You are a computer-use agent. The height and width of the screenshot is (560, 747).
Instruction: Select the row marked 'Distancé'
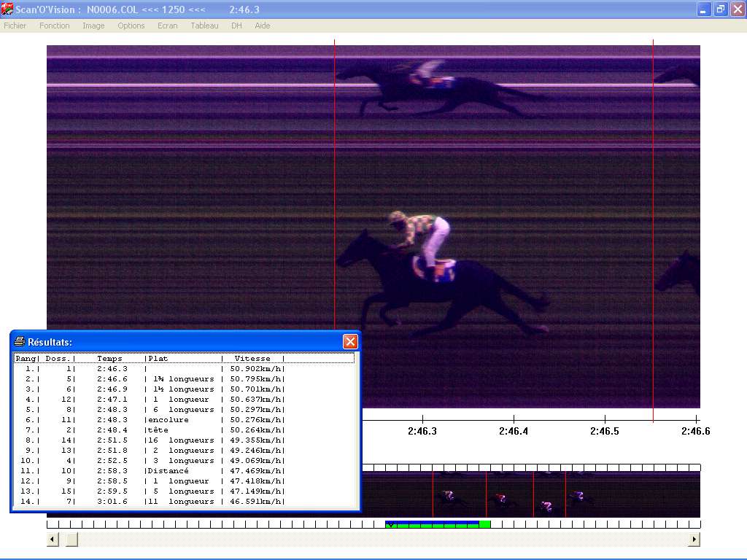(184, 471)
